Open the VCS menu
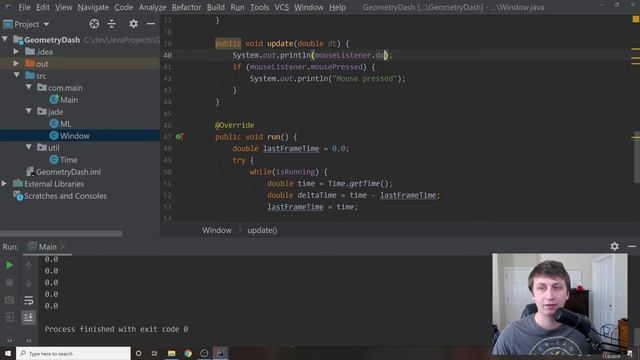 pos(281,7)
